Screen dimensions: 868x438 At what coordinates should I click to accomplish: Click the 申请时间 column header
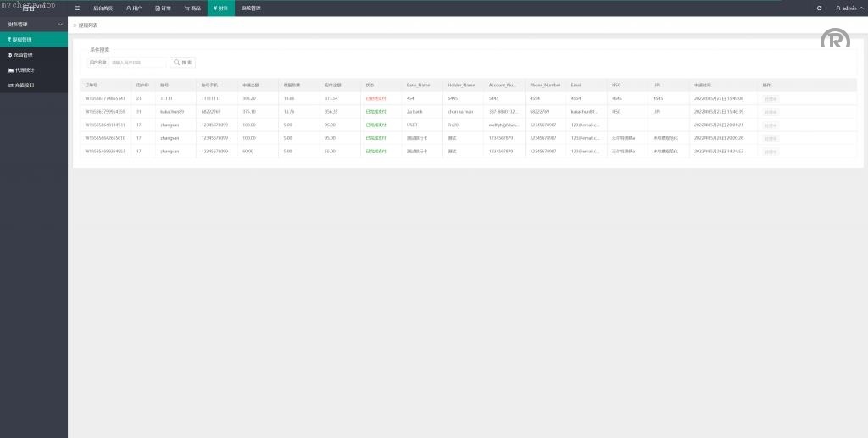click(702, 85)
